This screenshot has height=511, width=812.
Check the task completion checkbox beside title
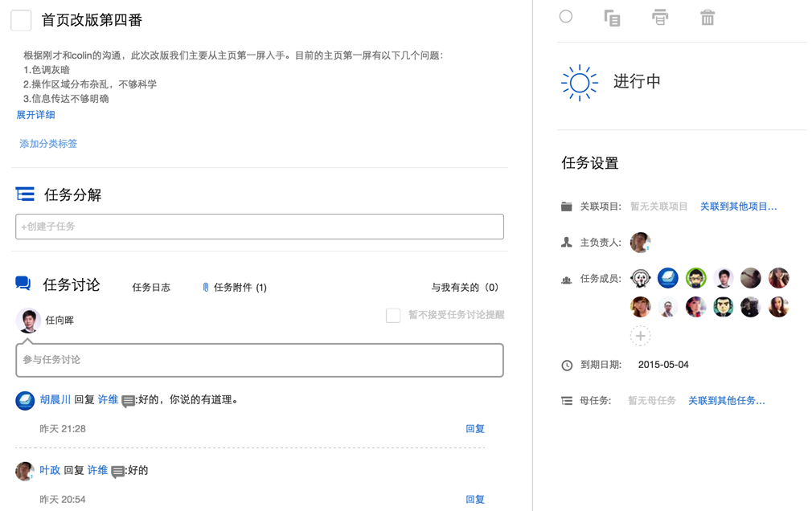pyautogui.click(x=21, y=21)
